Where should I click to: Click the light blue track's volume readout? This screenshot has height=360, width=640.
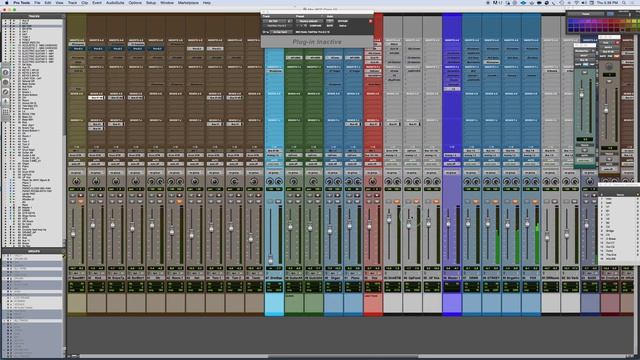[270, 268]
